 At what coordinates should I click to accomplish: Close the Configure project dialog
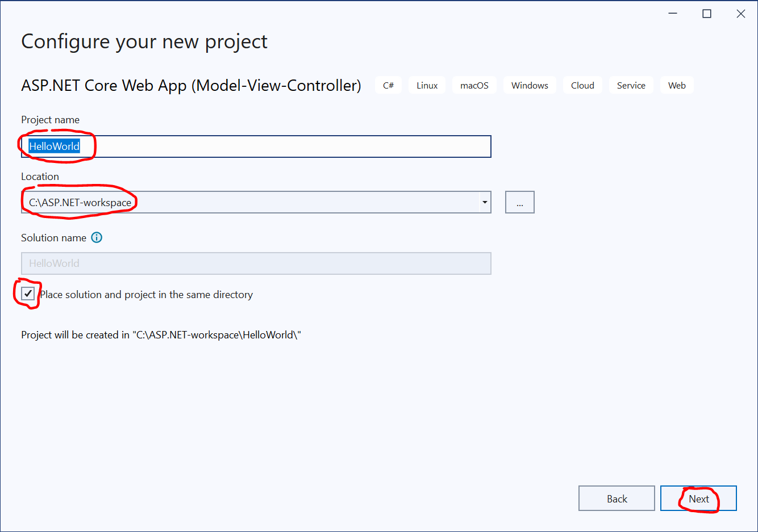click(x=741, y=14)
